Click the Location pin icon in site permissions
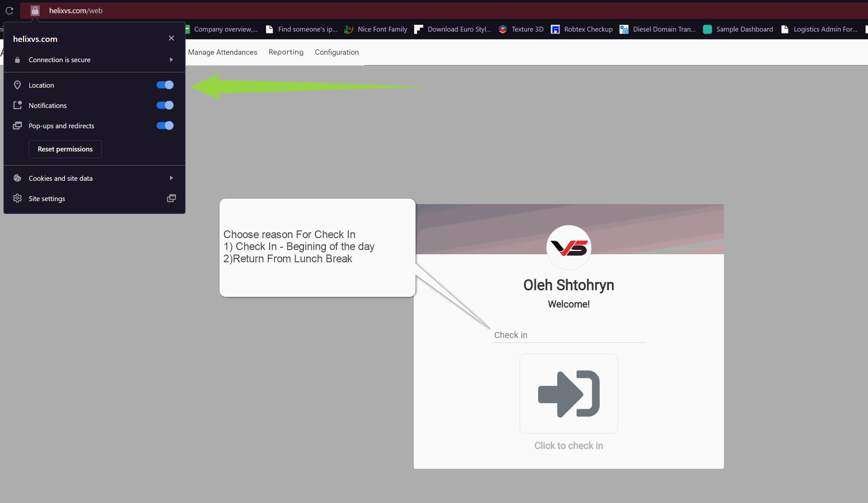868x503 pixels. pyautogui.click(x=18, y=85)
